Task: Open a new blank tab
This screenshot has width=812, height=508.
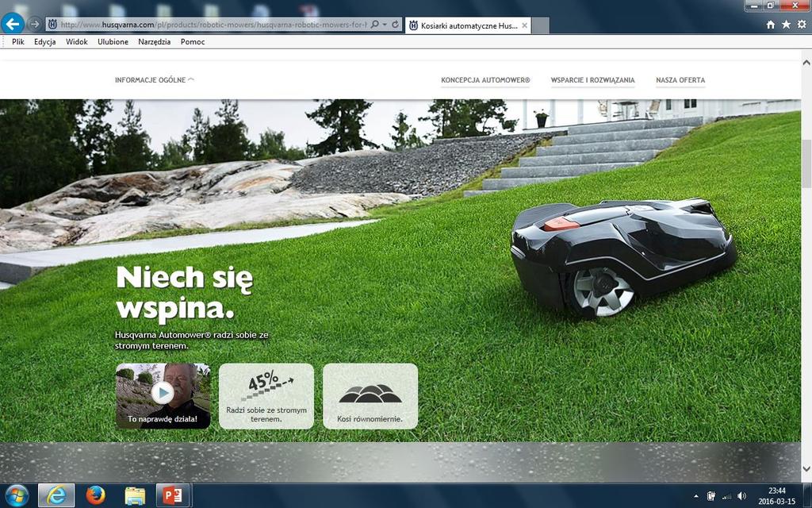Action: pyautogui.click(x=541, y=25)
